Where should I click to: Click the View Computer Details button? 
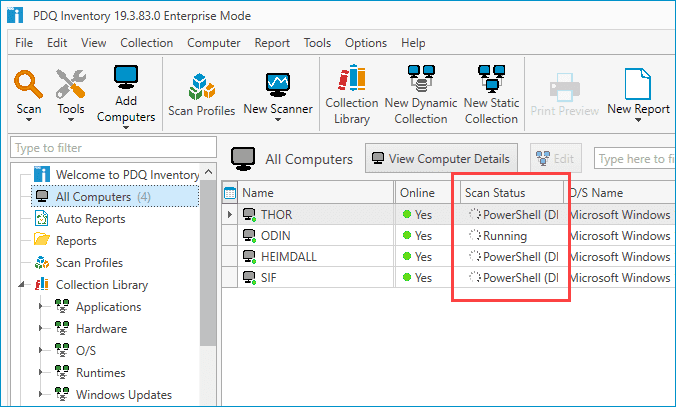(x=441, y=158)
